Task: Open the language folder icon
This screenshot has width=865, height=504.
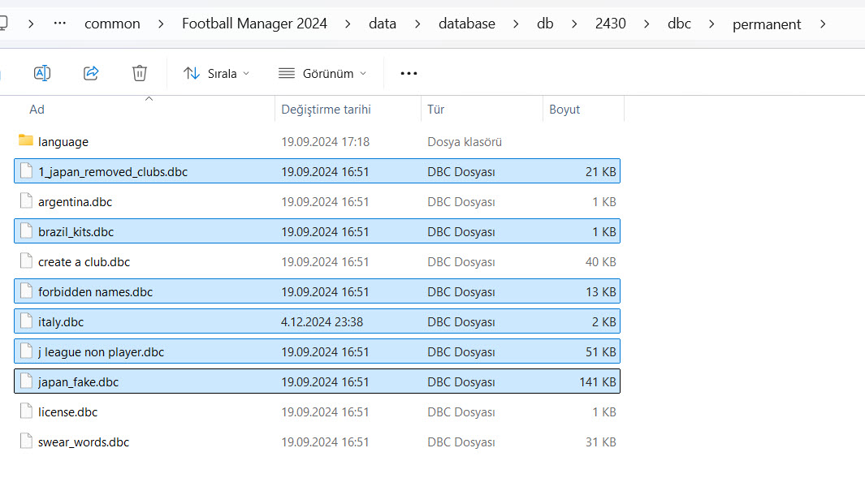Action: pyautogui.click(x=26, y=141)
